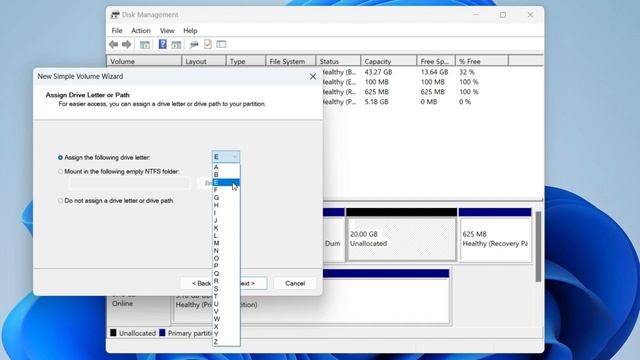Open the View menu

point(167,31)
